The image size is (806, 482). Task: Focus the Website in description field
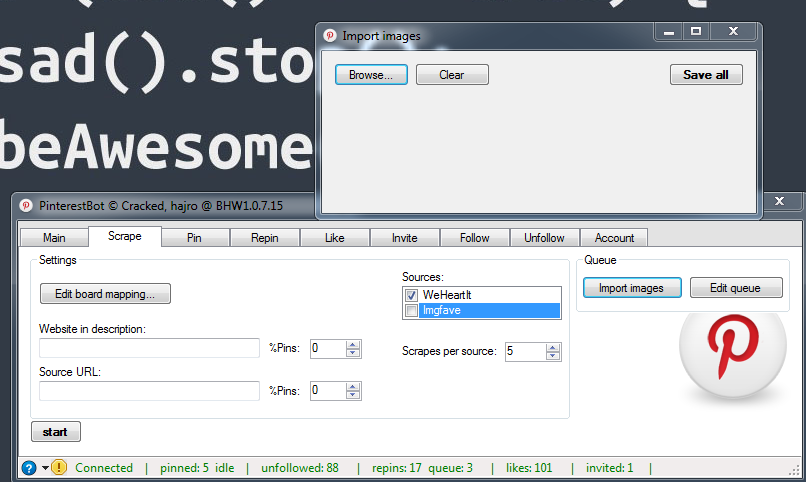149,348
